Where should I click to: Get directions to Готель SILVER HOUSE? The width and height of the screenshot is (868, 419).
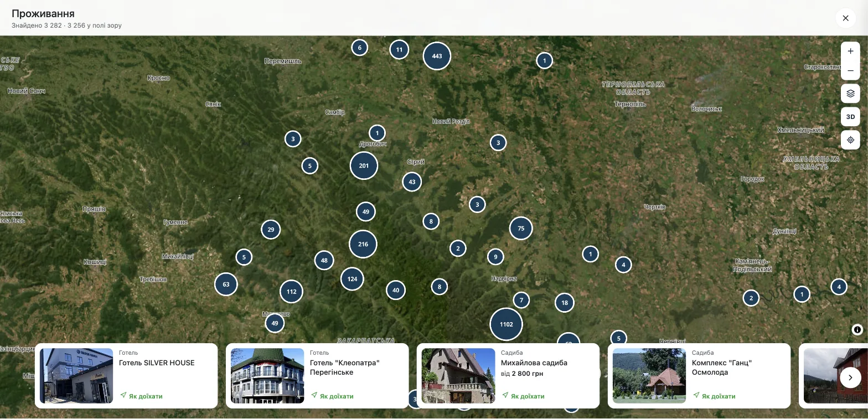[141, 396]
